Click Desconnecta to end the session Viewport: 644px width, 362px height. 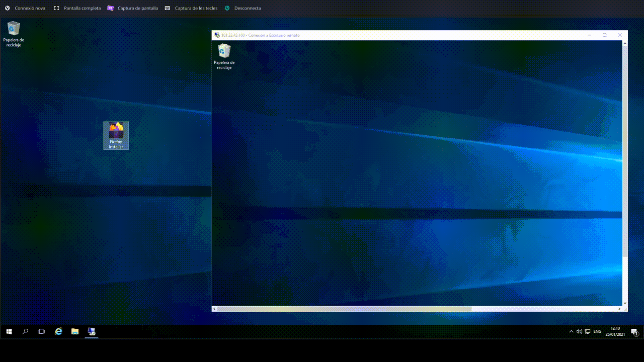click(244, 8)
